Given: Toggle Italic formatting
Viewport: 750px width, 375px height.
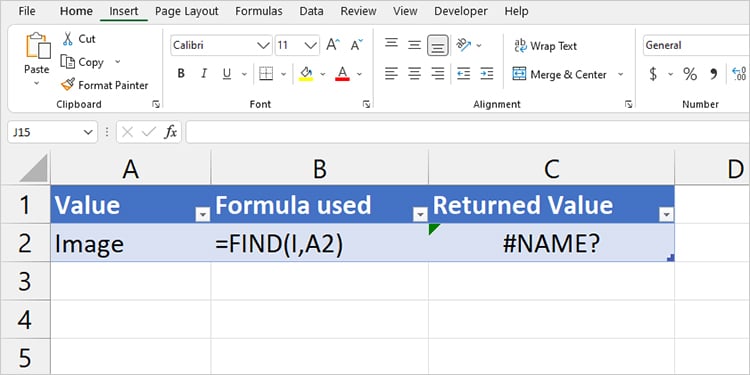Looking at the screenshot, I should (x=204, y=74).
